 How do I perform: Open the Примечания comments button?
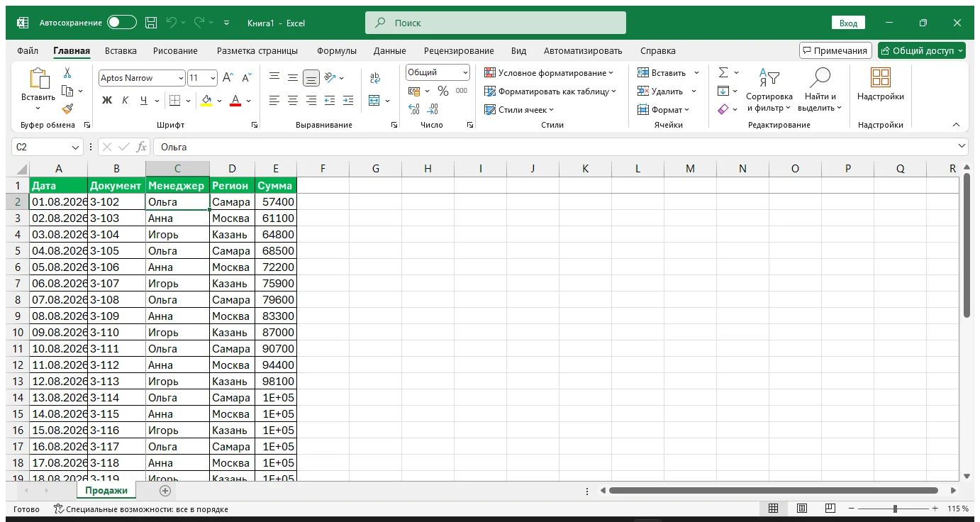(835, 51)
